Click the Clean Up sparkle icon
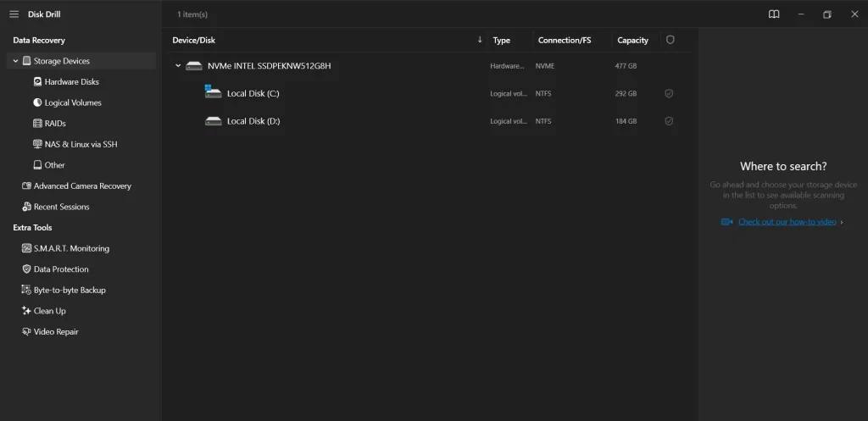This screenshot has height=421, width=868. [x=26, y=311]
